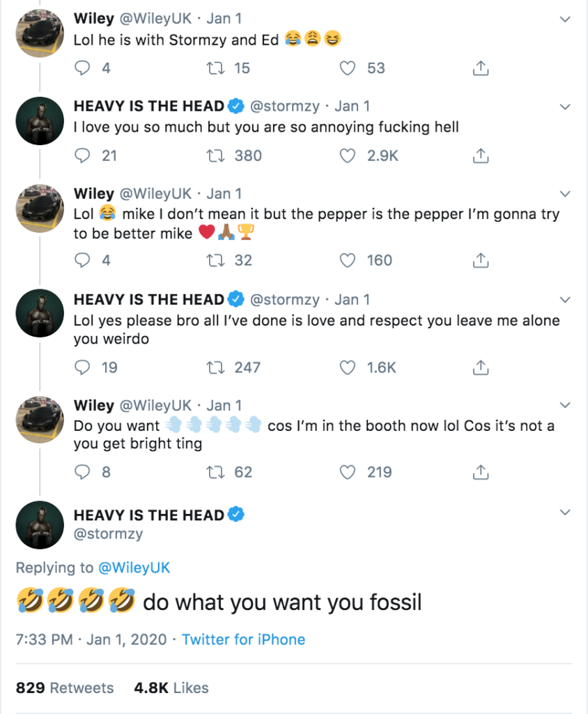Share Wiley's 'pepper is the pepper' tweet
The width and height of the screenshot is (588, 714).
click(480, 261)
